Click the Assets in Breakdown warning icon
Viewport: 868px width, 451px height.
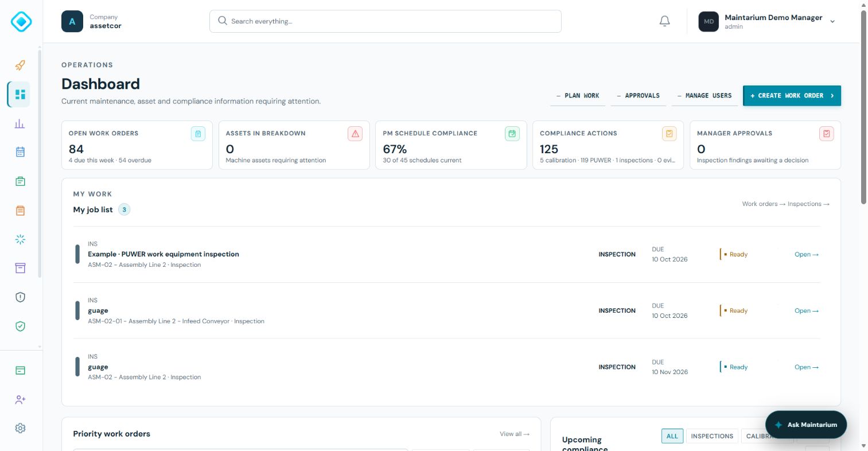tap(355, 134)
